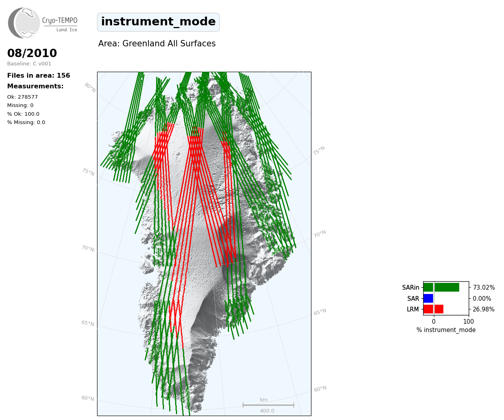Select the 'Area: Greenland All Surfaces' text
This screenshot has width=504, height=420.
(157, 44)
